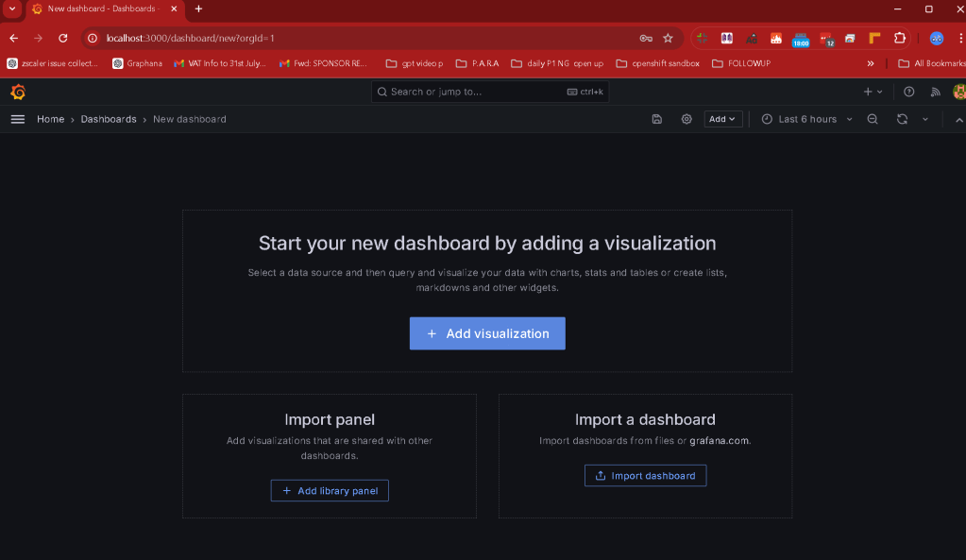Click the browser address bar URL
Viewport: 966px width, 560px height.
pyautogui.click(x=190, y=38)
